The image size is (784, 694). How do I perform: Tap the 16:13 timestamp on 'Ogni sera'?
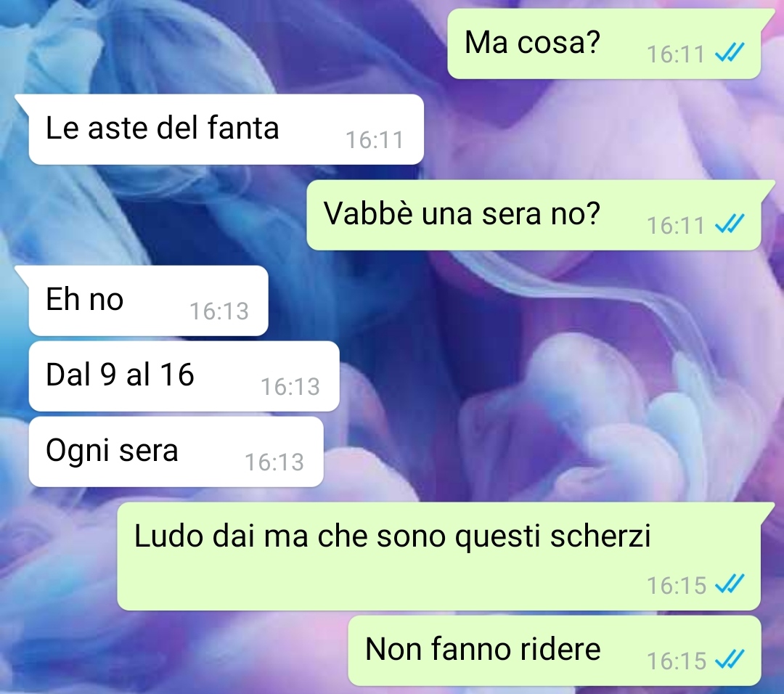[x=274, y=462]
